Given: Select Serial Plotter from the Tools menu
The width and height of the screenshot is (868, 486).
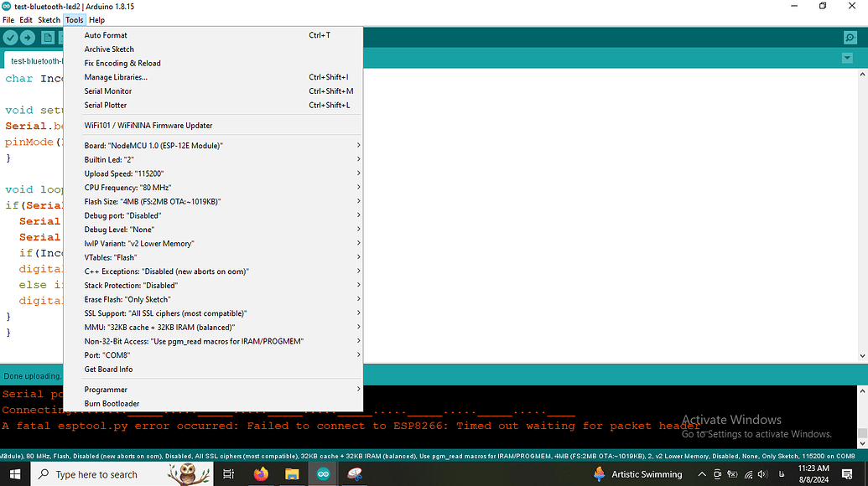Looking at the screenshot, I should tap(105, 105).
